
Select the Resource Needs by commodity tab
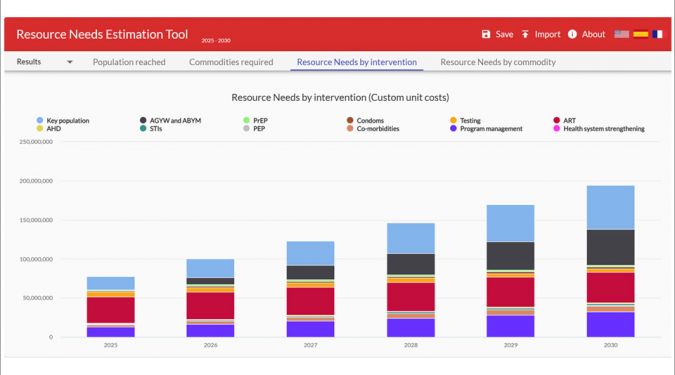point(498,62)
